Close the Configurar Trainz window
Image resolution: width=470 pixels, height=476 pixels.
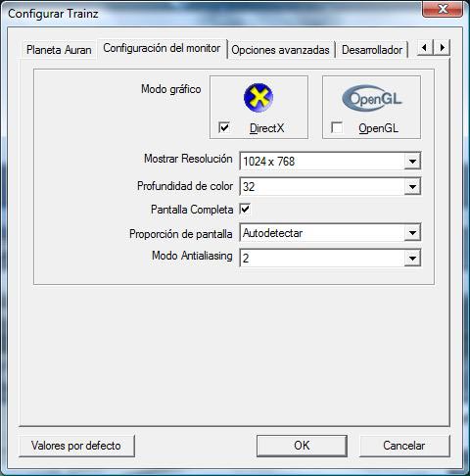click(x=443, y=9)
